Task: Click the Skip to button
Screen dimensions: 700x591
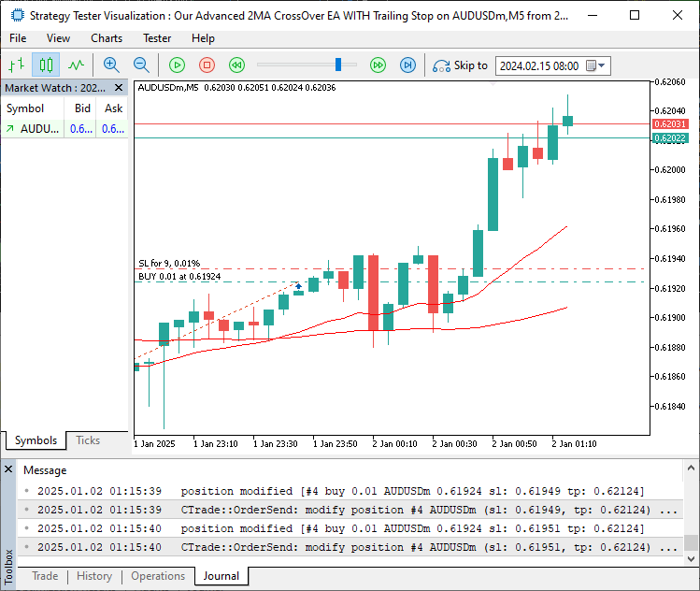Action: coord(460,65)
